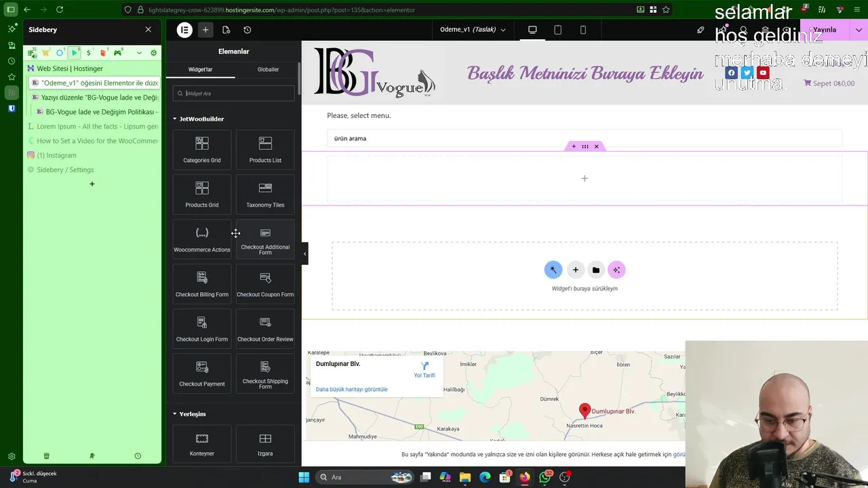
Task: Switch to desktop preview mode
Action: coord(532,30)
